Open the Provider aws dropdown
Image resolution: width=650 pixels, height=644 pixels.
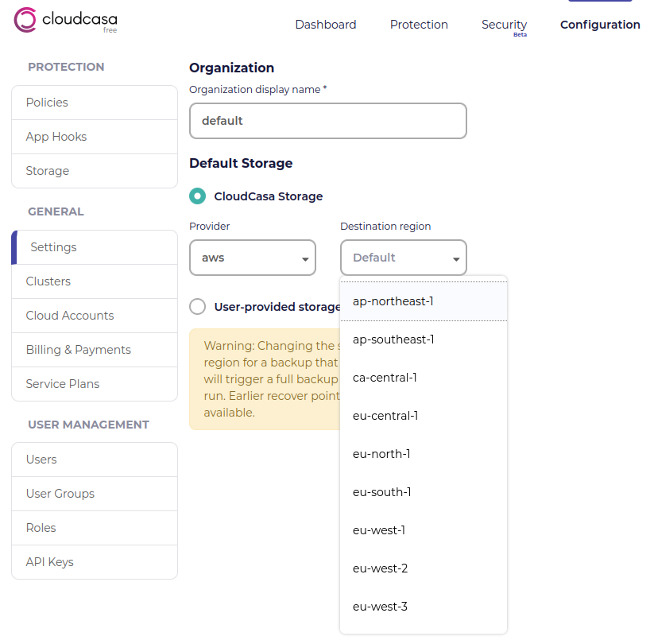[x=253, y=258]
